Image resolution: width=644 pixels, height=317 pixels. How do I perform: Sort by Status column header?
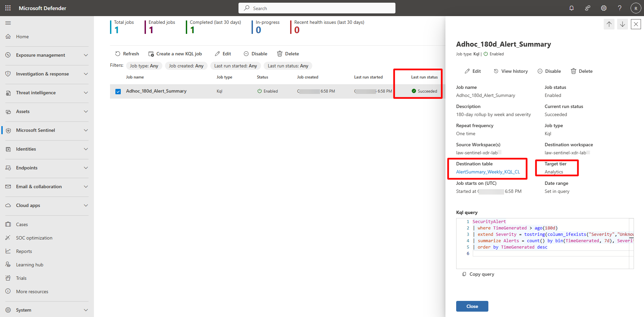262,77
